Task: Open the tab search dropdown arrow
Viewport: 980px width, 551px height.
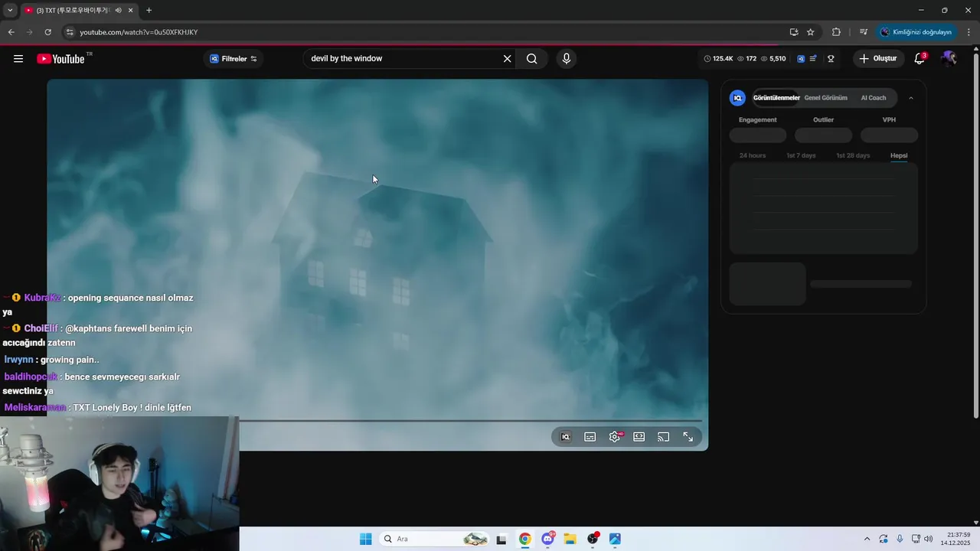Action: coord(10,10)
